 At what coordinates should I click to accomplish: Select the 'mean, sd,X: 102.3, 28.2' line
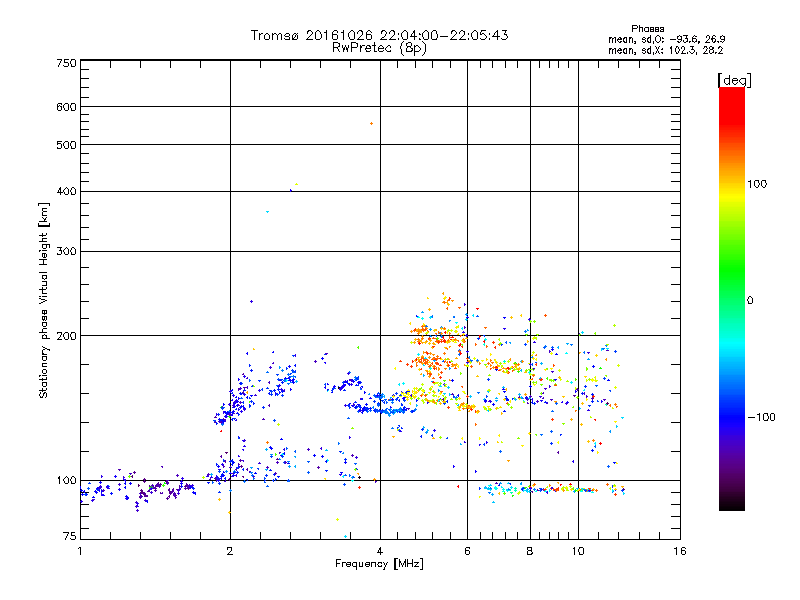[x=665, y=51]
